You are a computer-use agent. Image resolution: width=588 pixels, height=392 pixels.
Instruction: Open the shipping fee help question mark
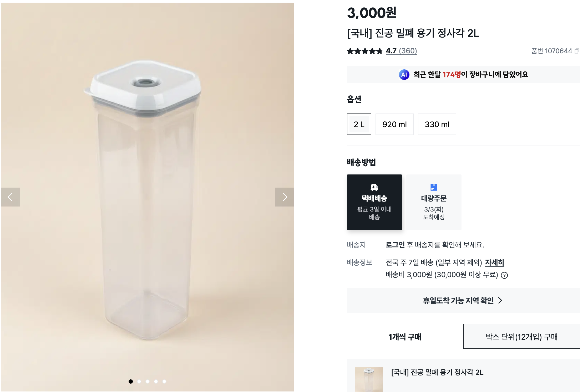click(504, 275)
